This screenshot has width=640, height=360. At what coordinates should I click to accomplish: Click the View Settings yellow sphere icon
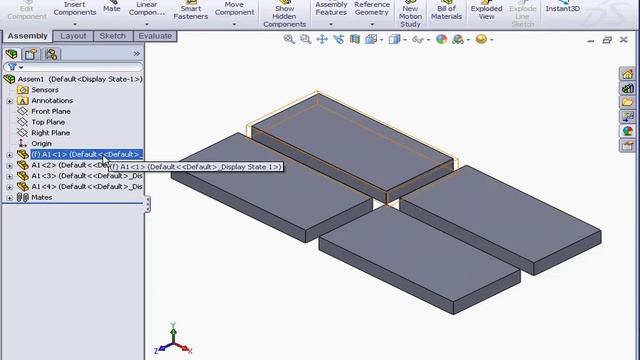pos(481,39)
